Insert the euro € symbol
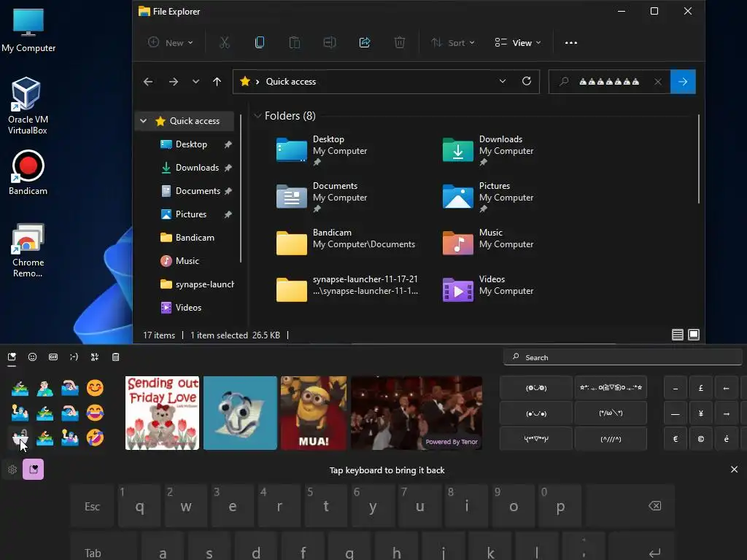The width and height of the screenshot is (747, 560). [676, 439]
